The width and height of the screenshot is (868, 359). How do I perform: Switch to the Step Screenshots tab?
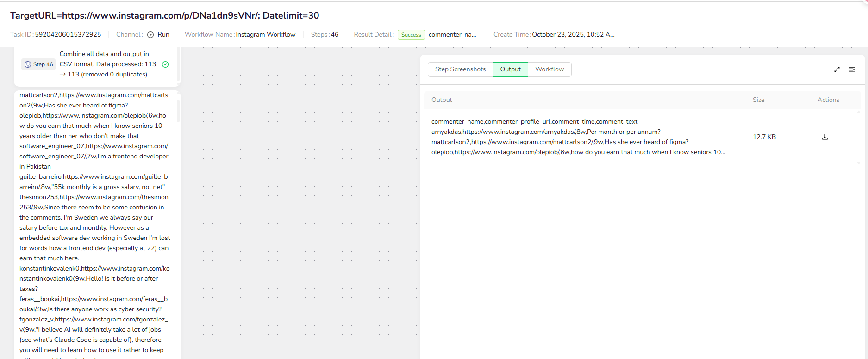pos(460,69)
